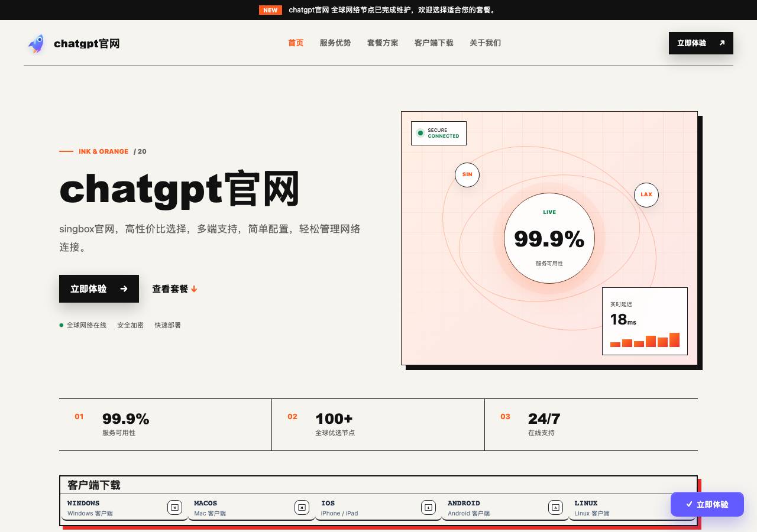Click the chatgpt官网 brand name in header

[x=86, y=44]
